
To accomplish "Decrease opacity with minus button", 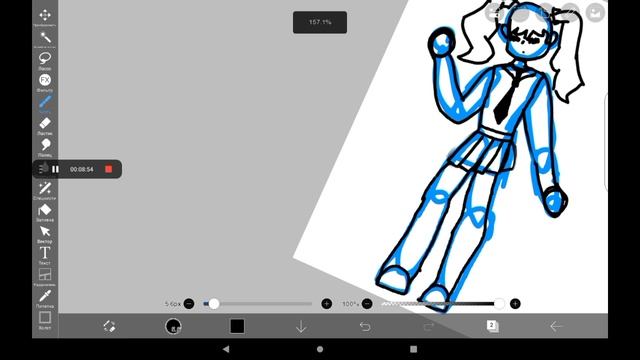I will [367, 304].
